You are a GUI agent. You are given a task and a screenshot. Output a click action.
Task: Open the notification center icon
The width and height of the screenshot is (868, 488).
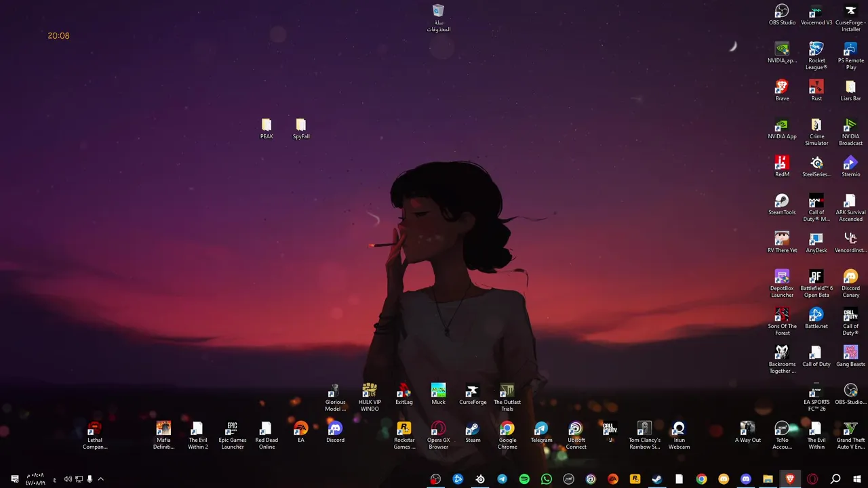coord(15,479)
